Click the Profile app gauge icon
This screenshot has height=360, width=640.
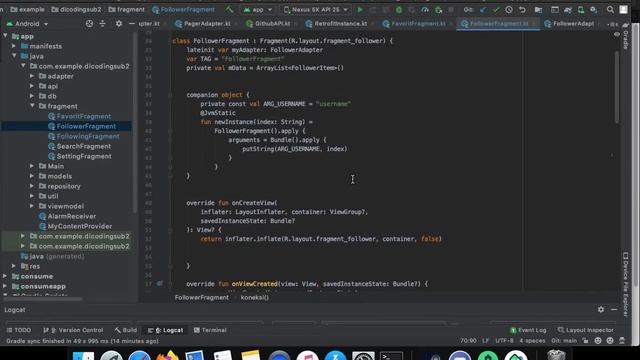pyautogui.click(x=425, y=9)
